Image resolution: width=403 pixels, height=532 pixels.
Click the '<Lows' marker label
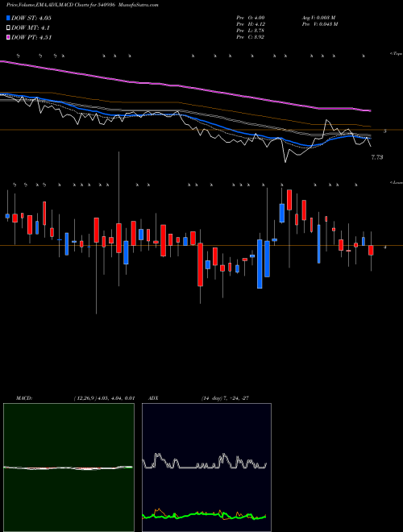[x=396, y=182]
